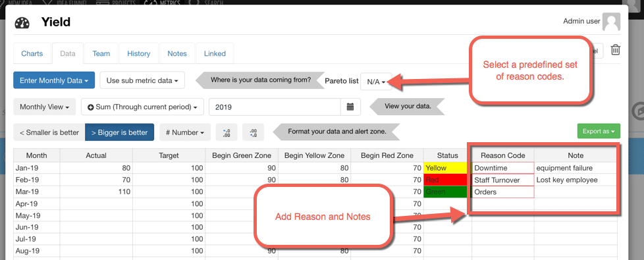Click the Downtime reason code cell
The width and height of the screenshot is (644, 260).
click(503, 168)
